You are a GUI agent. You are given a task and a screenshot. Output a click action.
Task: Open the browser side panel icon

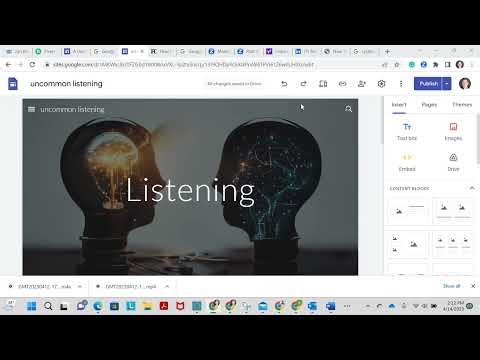point(447,65)
